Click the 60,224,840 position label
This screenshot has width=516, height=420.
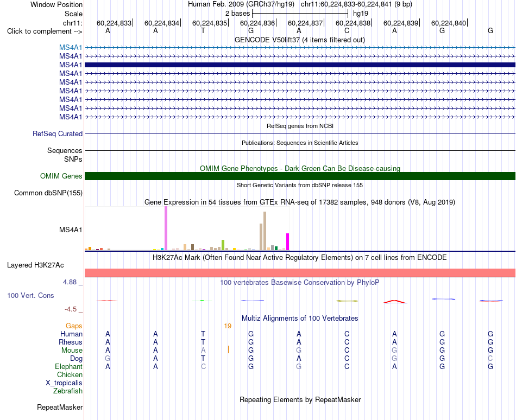tap(448, 23)
